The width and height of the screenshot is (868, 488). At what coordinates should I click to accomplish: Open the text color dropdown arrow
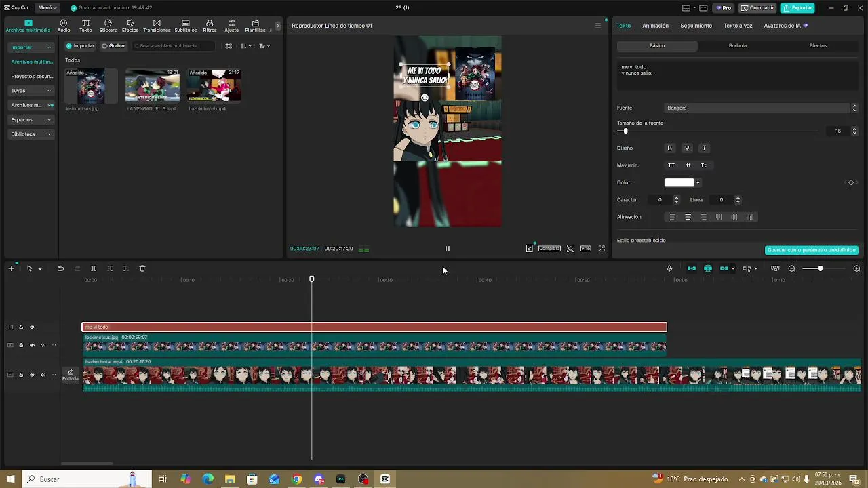(x=698, y=182)
